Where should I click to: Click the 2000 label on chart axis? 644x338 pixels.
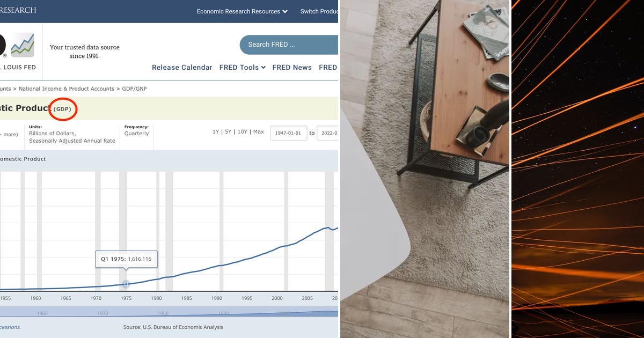pos(277,298)
